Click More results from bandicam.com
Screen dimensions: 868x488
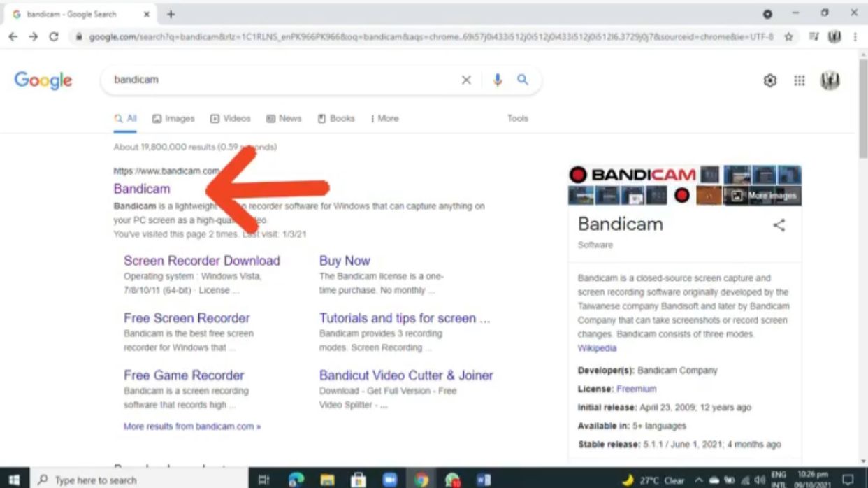coord(192,426)
